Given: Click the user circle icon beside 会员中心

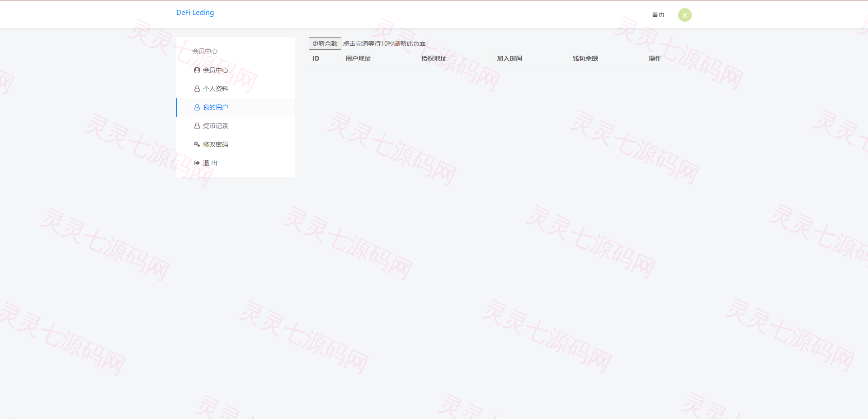Looking at the screenshot, I should coord(197,70).
